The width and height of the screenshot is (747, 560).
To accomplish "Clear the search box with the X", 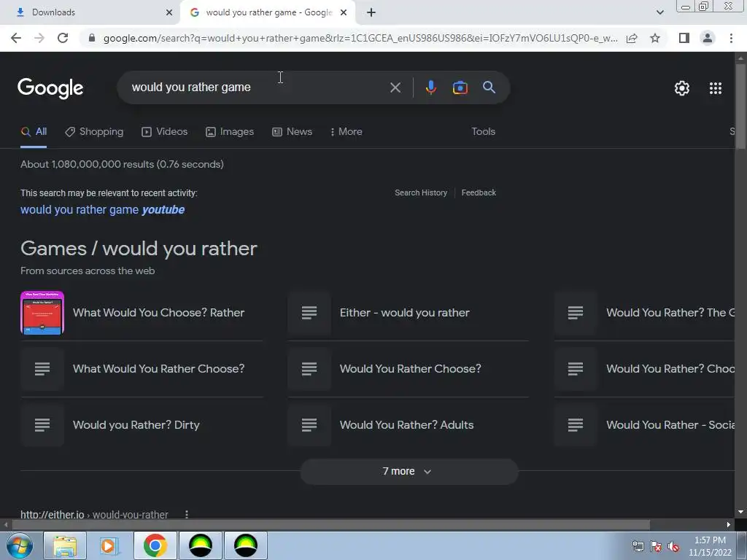I will [395, 87].
